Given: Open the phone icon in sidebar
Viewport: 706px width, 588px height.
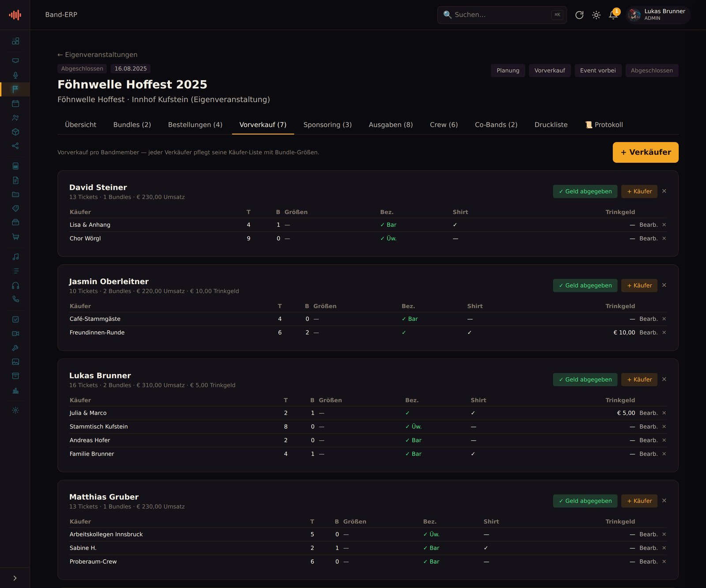Looking at the screenshot, I should 15,299.
